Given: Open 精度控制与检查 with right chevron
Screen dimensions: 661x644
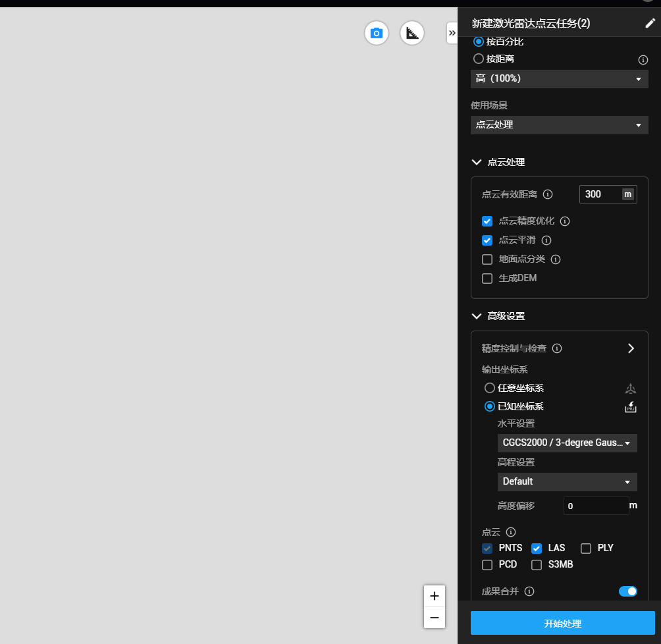Looking at the screenshot, I should click(631, 348).
